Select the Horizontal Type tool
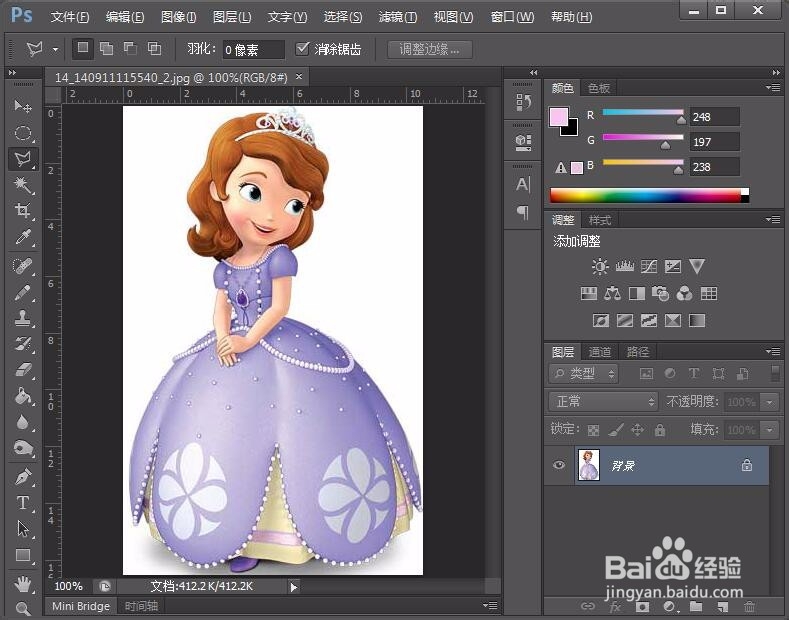Screen dimensions: 789x620 coord(23,502)
